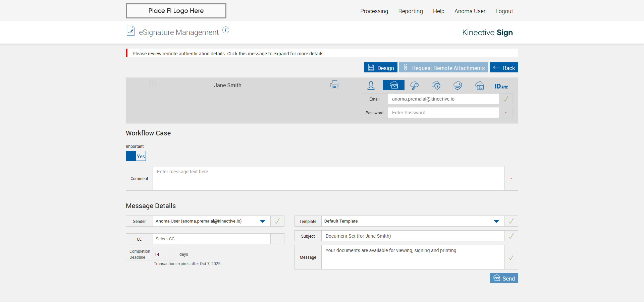Open the Select CC field

point(211,239)
